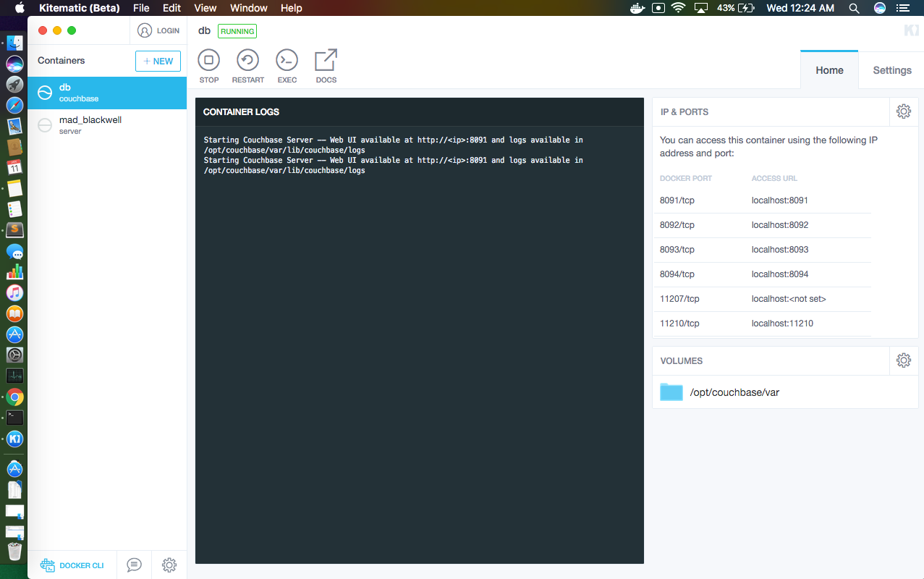Open the IP & PORTS settings gear
Screen dimensions: 924x579
pyautogui.click(x=903, y=111)
